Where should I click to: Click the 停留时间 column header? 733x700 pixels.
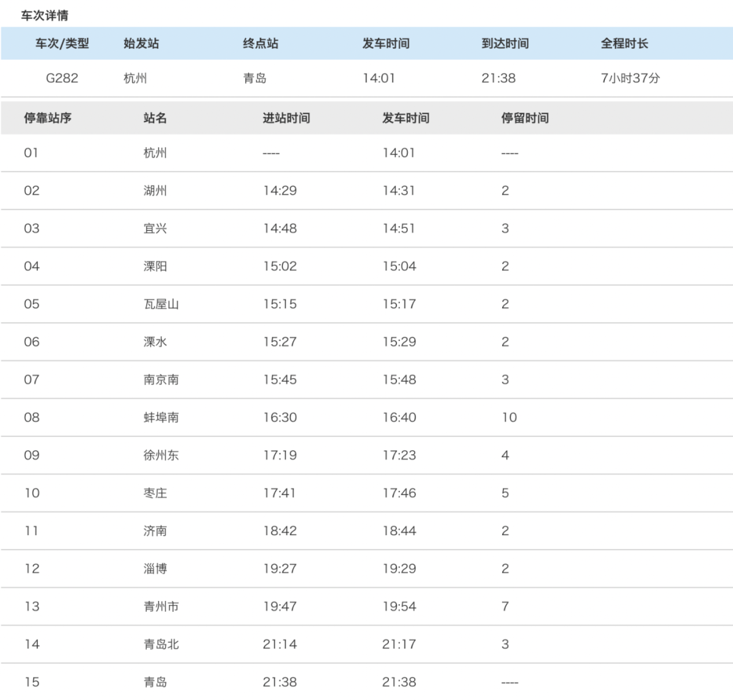tap(525, 118)
